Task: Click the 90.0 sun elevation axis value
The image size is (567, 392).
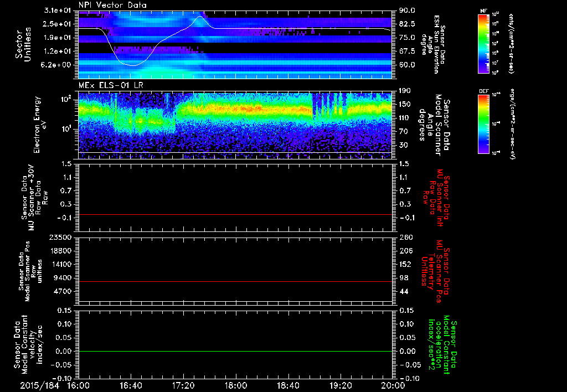Action: (407, 11)
